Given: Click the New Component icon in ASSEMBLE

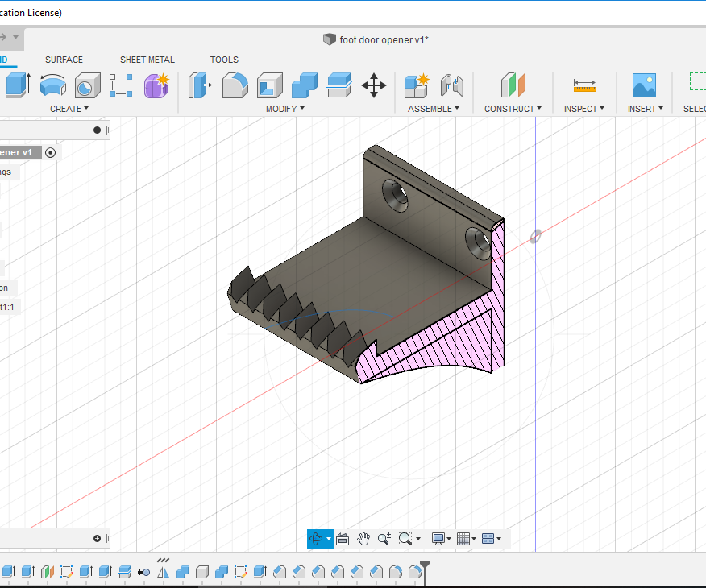Looking at the screenshot, I should (417, 85).
